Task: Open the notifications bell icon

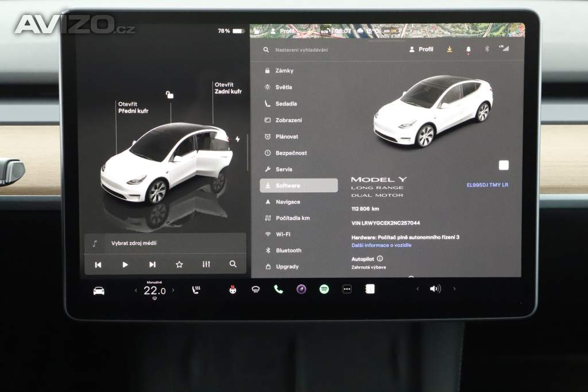Action: point(469,49)
